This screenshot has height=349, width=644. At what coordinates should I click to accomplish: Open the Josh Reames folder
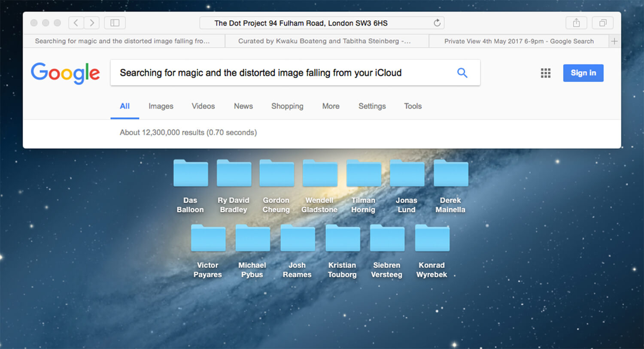point(297,238)
